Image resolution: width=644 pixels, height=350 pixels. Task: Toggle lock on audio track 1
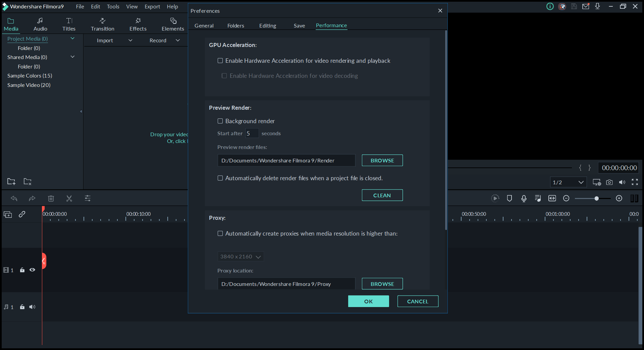[22, 307]
